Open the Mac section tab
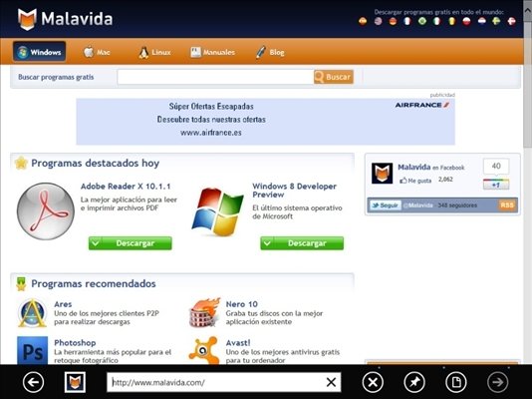Viewport: 532px width, 399px height. tap(97, 52)
